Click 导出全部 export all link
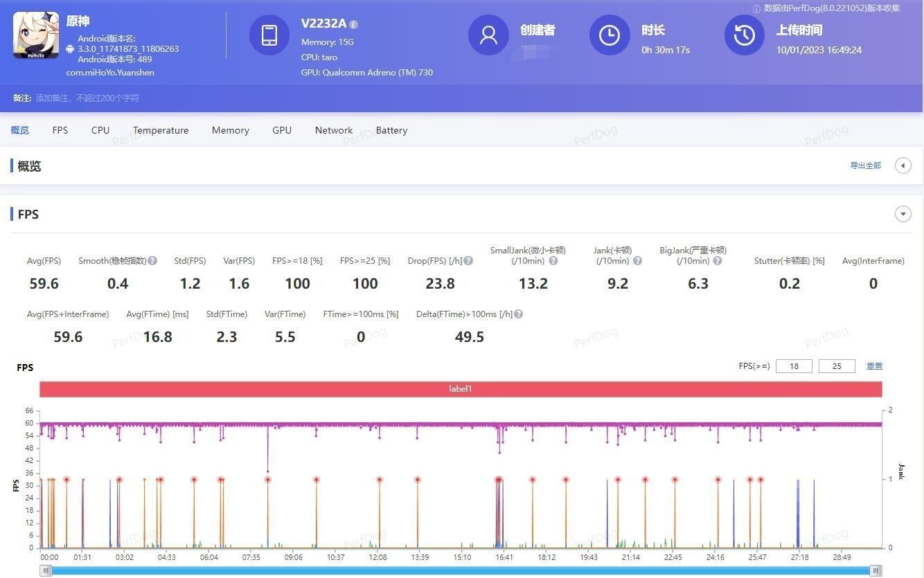The width and height of the screenshot is (924, 578). pyautogui.click(x=865, y=165)
